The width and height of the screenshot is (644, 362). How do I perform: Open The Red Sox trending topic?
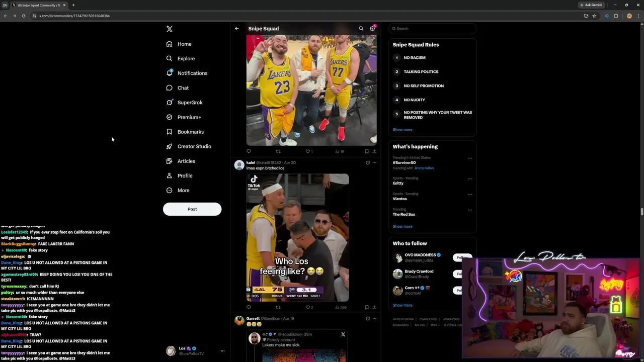[x=404, y=214]
